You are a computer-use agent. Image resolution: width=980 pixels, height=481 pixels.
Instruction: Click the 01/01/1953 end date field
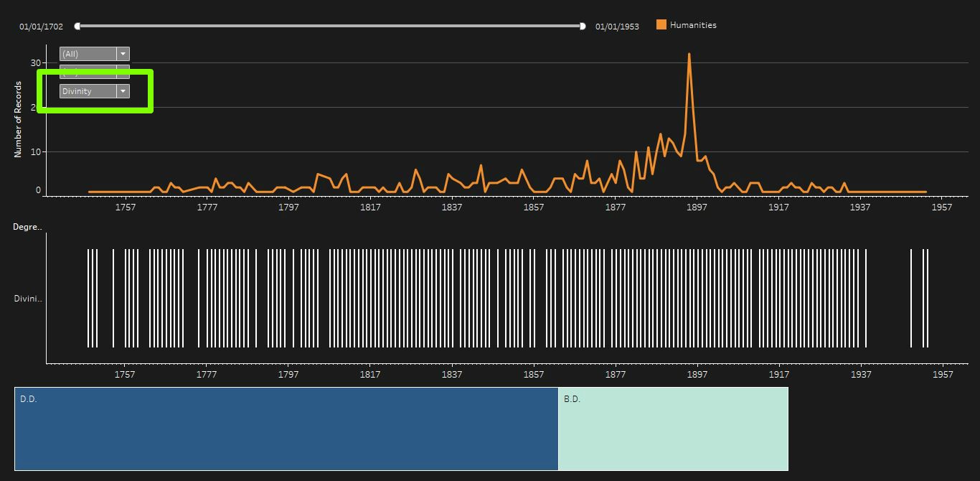[617, 27]
